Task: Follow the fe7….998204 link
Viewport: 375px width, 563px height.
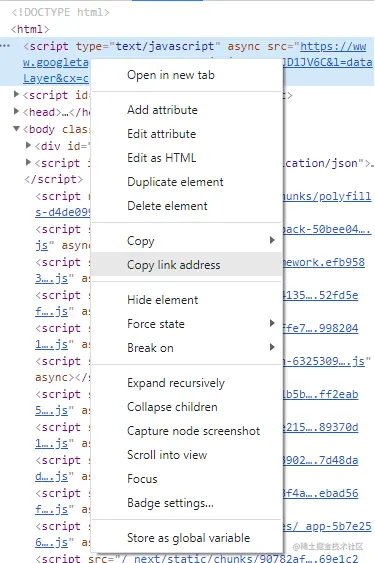Action: coord(320,329)
